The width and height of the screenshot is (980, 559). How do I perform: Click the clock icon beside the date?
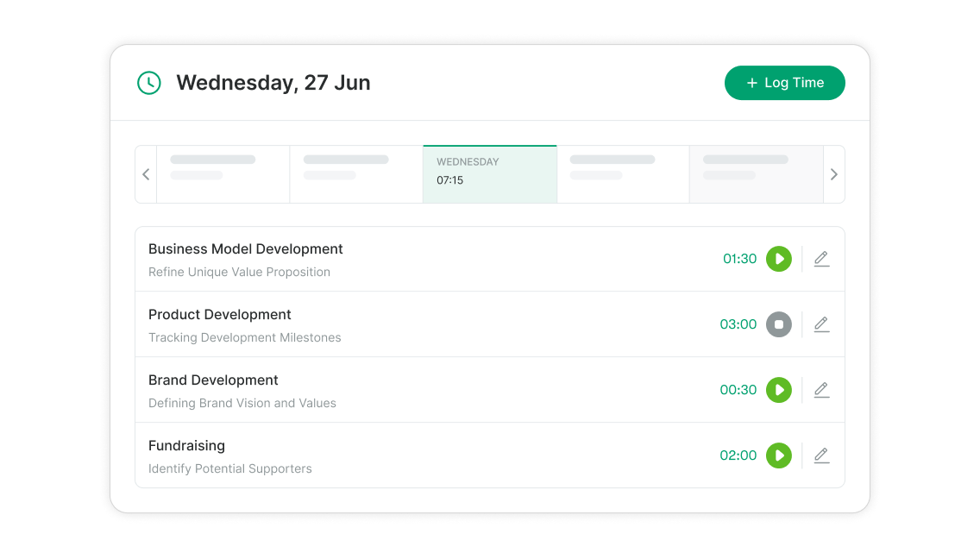point(148,83)
